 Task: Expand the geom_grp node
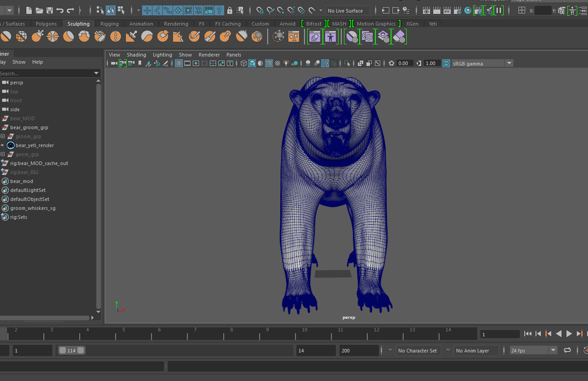[x=3, y=154]
